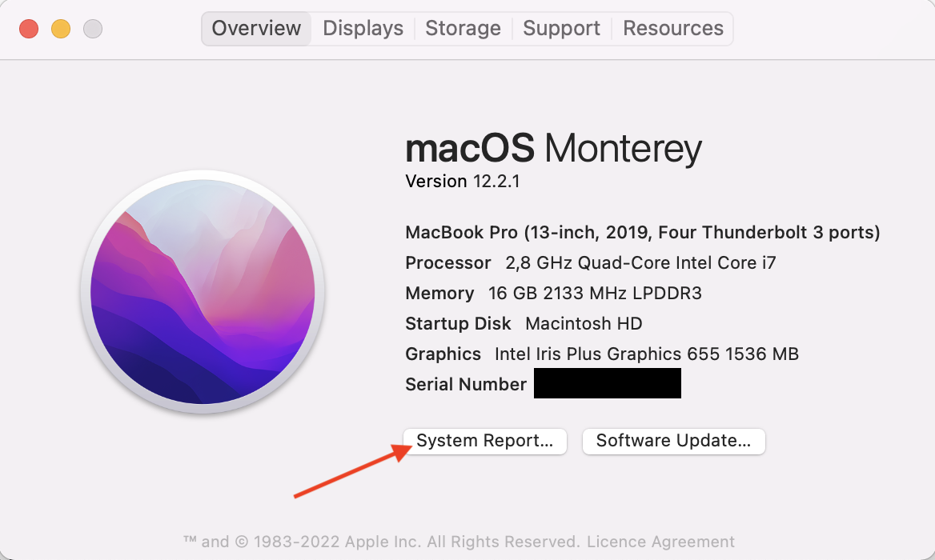Image resolution: width=935 pixels, height=560 pixels.
Task: Open System Report
Action: pos(485,441)
